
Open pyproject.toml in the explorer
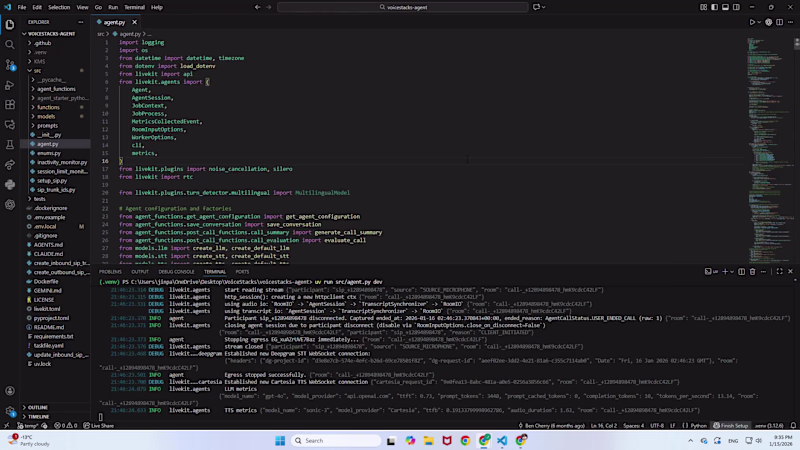(51, 318)
